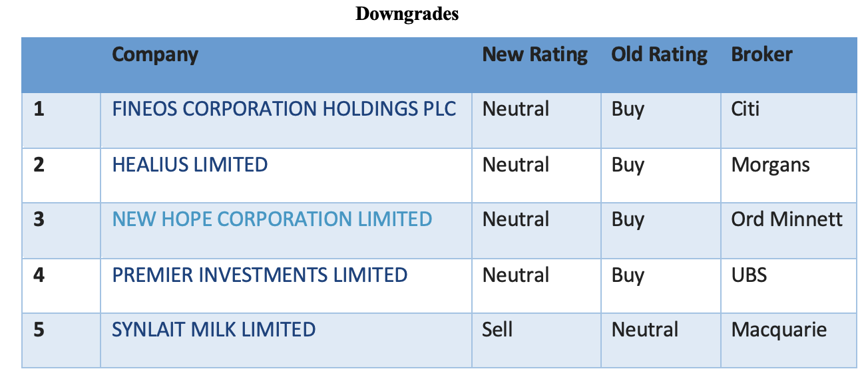
Task: Click the UBS broker cell
Action: [x=749, y=275]
